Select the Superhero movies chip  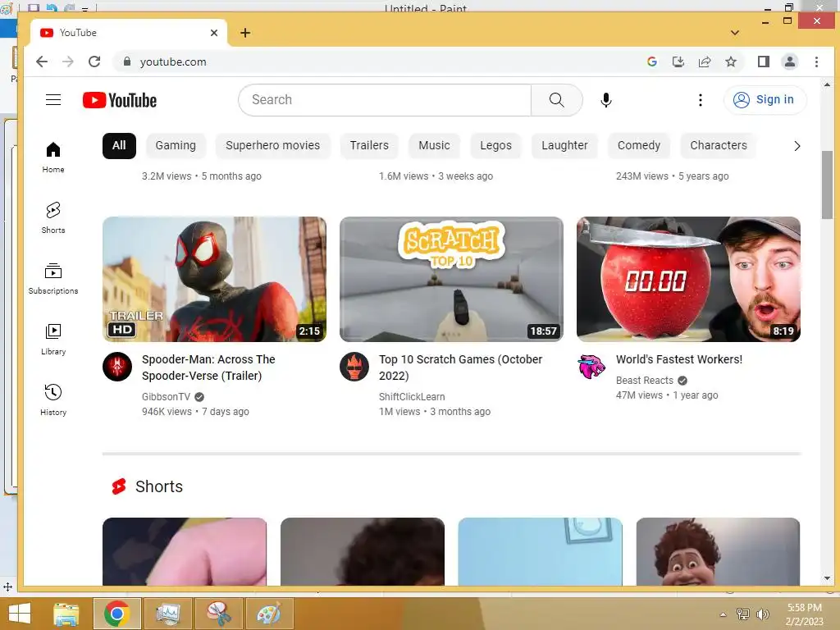[272, 146]
